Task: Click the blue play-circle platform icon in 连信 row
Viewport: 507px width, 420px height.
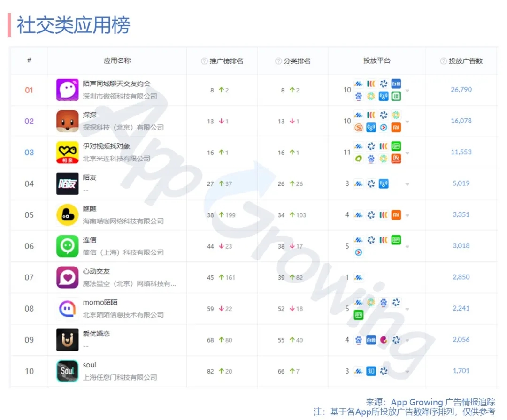Action: click(x=359, y=252)
